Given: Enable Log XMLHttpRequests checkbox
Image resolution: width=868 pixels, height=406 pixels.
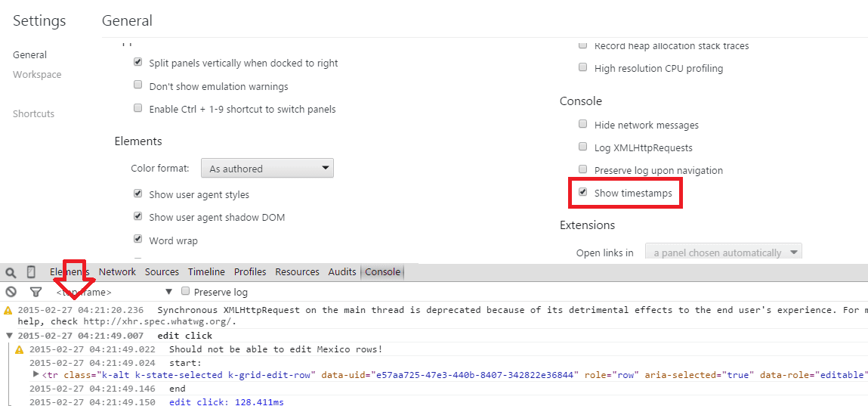Looking at the screenshot, I should pos(582,147).
